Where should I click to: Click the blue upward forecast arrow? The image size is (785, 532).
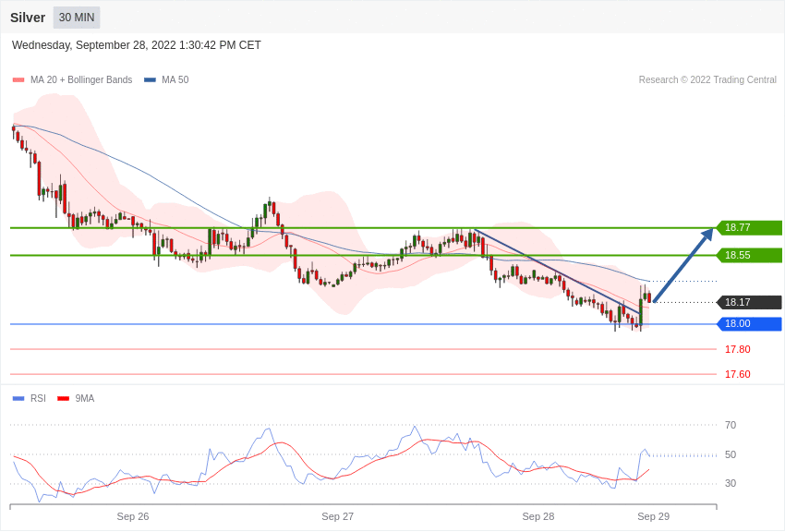[683, 265]
